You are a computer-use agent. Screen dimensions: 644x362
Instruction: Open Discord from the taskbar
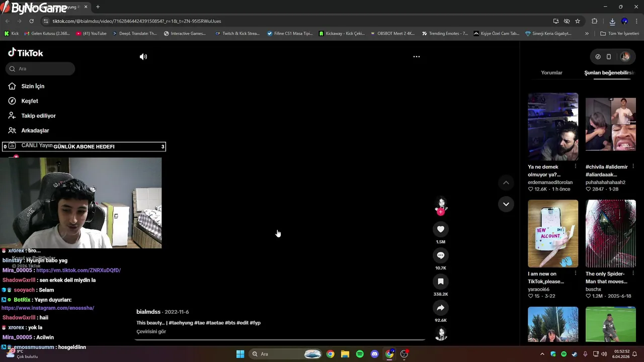tap(374, 354)
